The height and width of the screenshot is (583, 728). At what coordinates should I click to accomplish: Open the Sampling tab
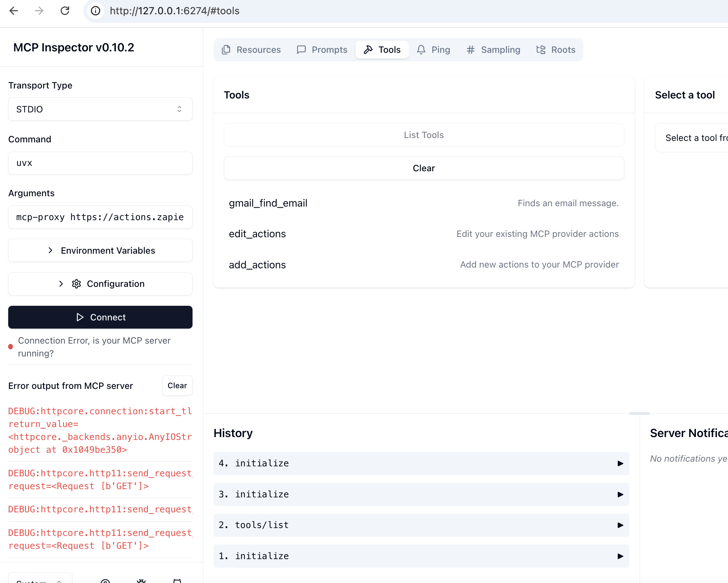[x=493, y=50]
